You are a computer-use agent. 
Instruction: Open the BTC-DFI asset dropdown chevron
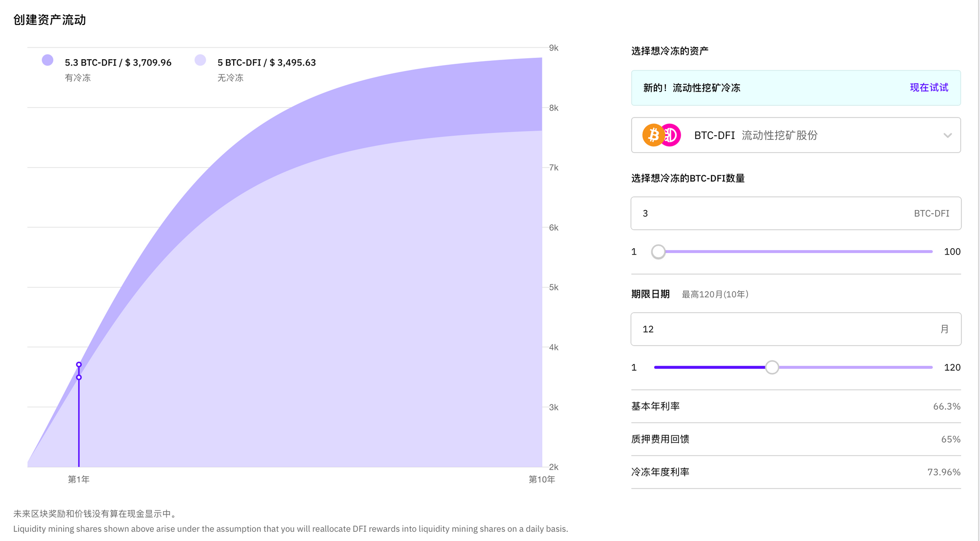coord(947,136)
